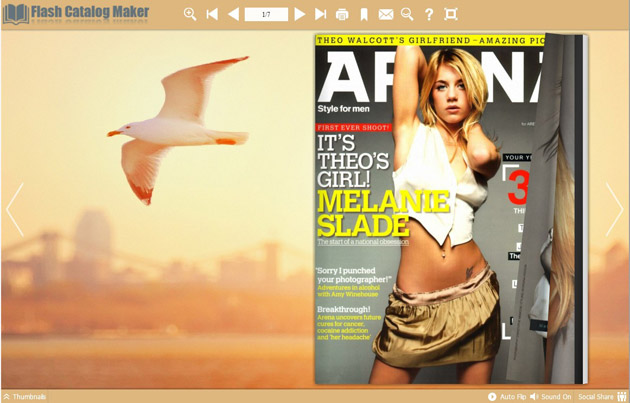Viewport: 630px width, 403px height.
Task: Print the catalog with printer icon
Action: pos(342,14)
